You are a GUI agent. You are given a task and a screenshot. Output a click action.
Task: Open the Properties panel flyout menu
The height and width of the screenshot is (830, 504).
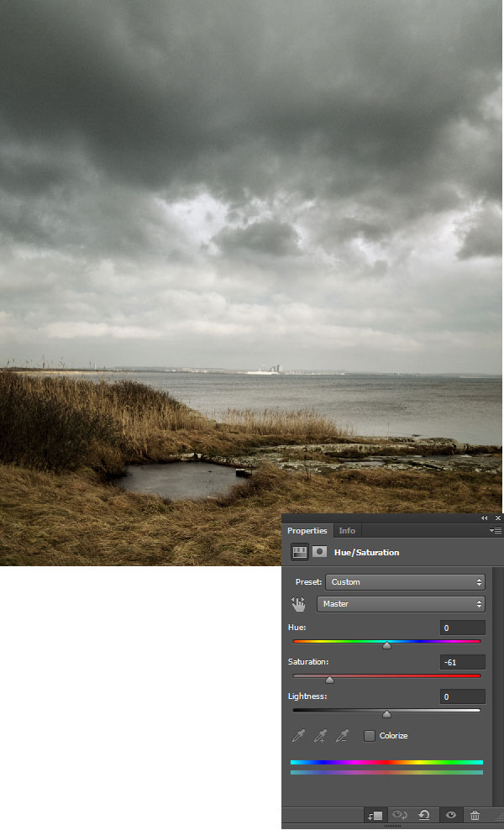click(x=496, y=530)
